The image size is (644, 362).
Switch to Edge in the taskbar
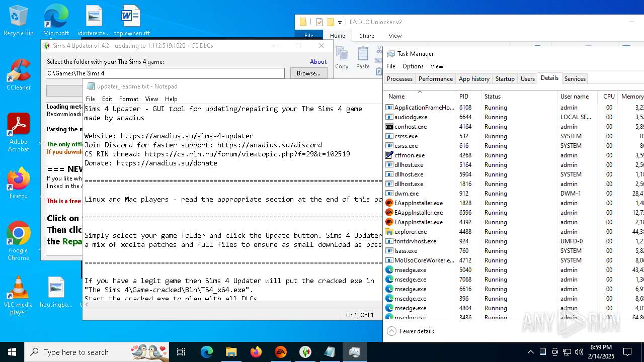tap(207, 352)
